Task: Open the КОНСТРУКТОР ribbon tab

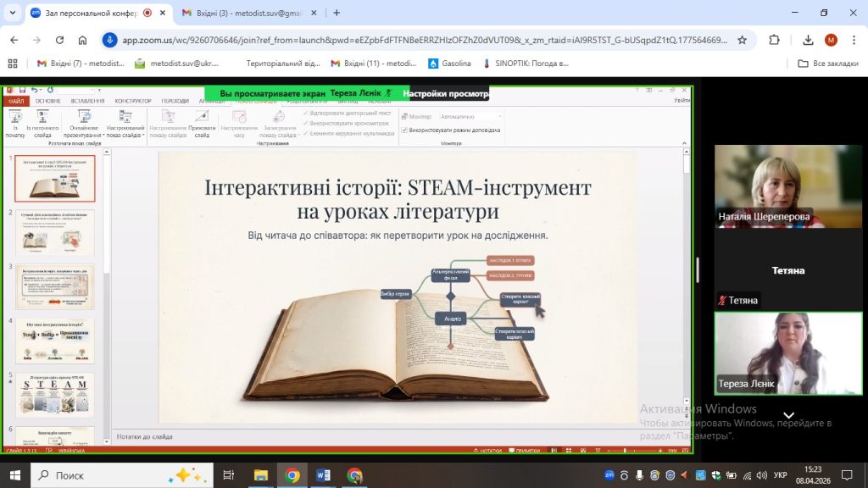Action: click(x=132, y=101)
